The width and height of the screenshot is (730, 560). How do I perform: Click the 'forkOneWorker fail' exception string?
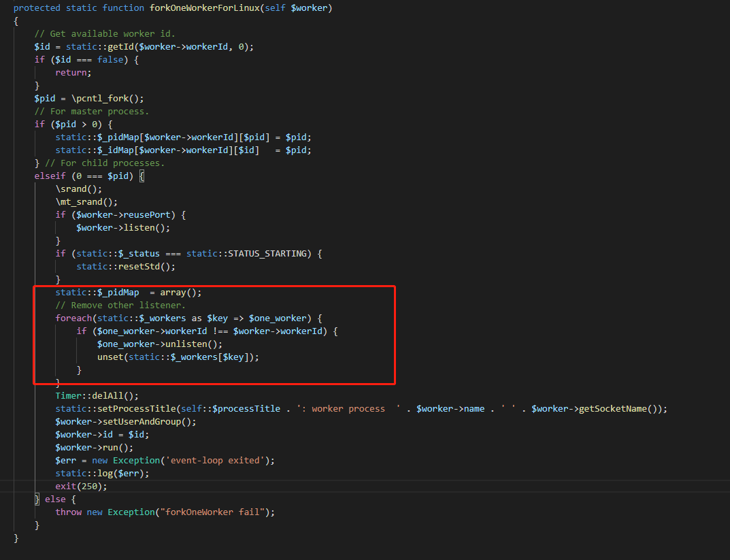tap(212, 512)
